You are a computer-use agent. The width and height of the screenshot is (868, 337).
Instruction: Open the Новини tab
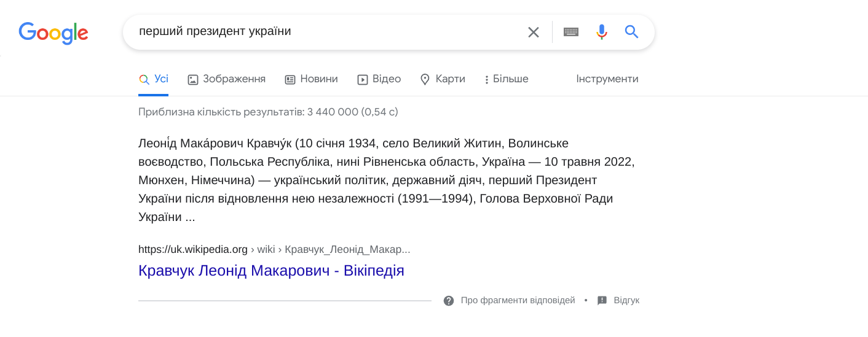coord(312,79)
